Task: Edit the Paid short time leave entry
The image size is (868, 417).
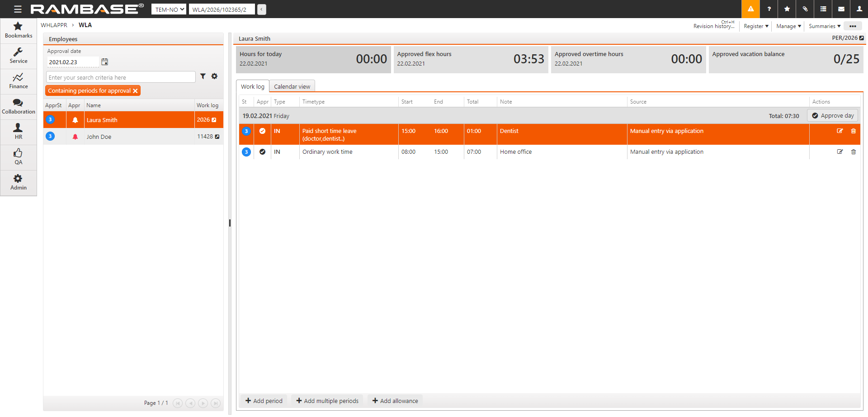Action: click(840, 131)
